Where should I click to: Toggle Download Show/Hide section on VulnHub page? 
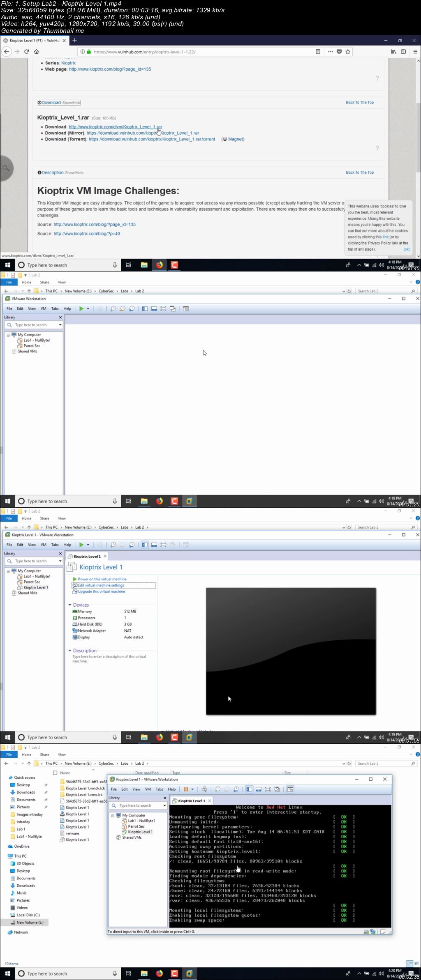point(59,103)
